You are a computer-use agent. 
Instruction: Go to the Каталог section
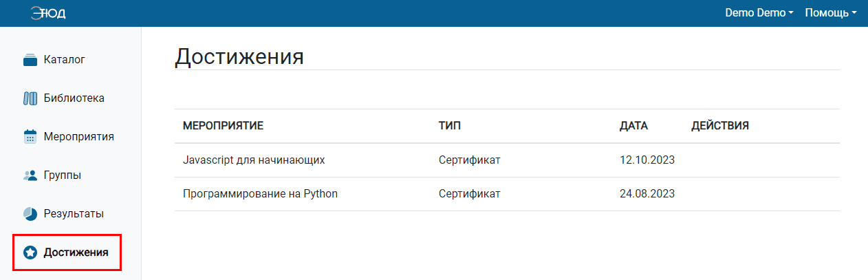pyautogui.click(x=64, y=60)
